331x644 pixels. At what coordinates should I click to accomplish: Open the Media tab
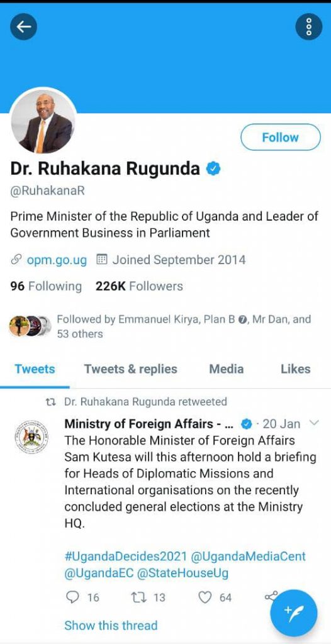(226, 369)
